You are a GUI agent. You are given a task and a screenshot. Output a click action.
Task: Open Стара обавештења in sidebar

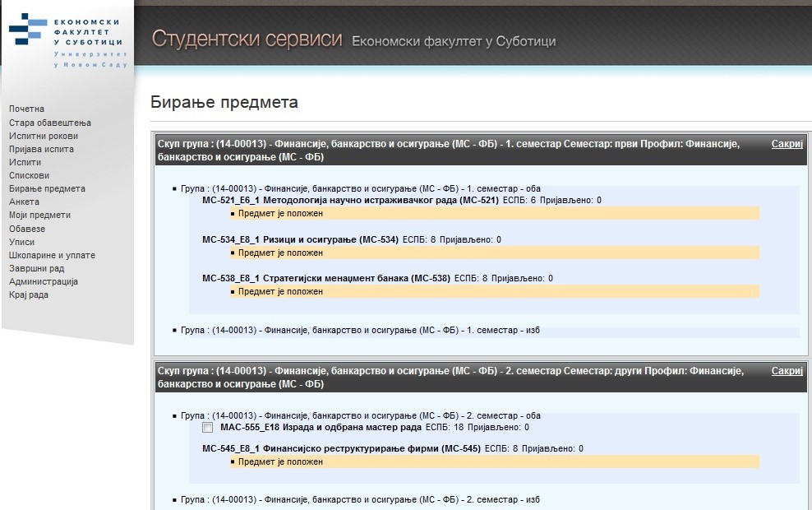tap(49, 123)
